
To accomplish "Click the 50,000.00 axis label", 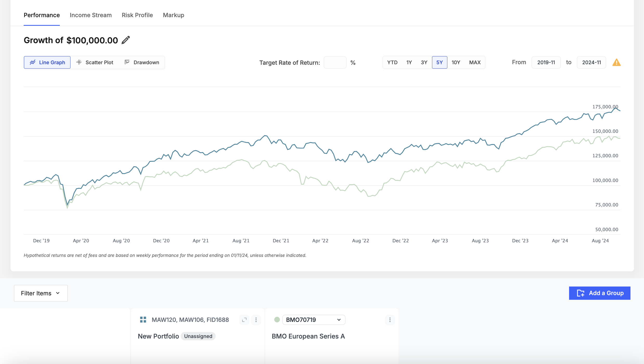I will [x=607, y=229].
